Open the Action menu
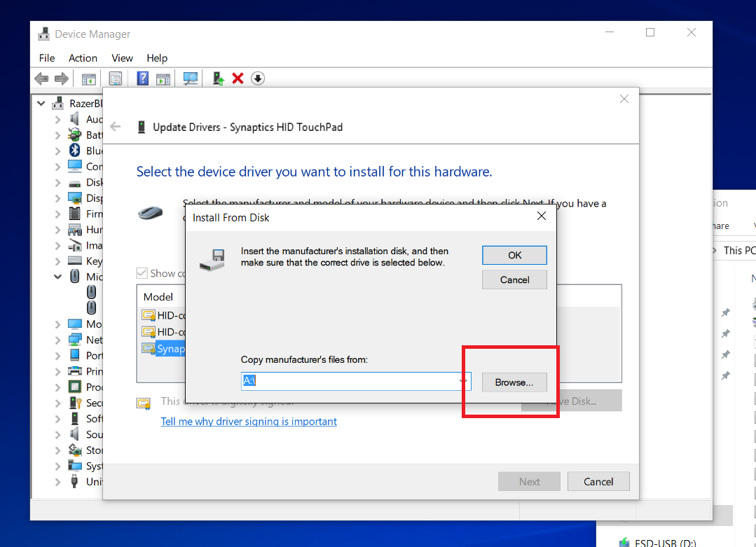Viewport: 756px width, 547px height. pyautogui.click(x=83, y=58)
